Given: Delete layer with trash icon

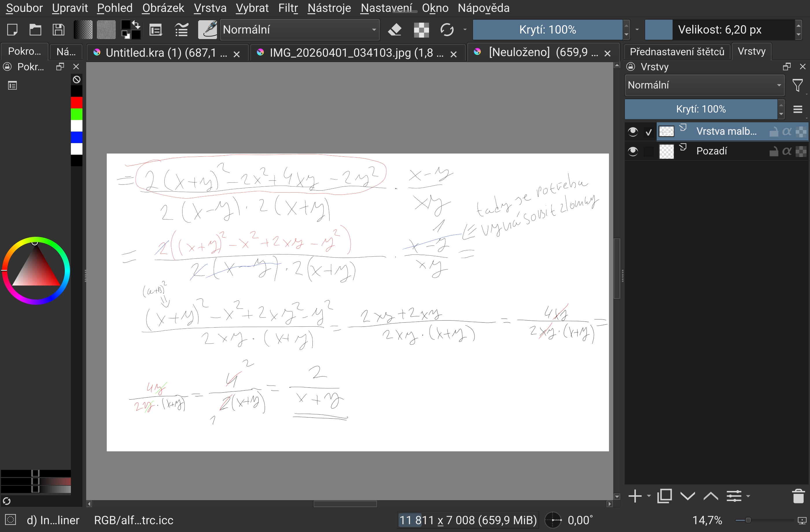Looking at the screenshot, I should pyautogui.click(x=798, y=496).
